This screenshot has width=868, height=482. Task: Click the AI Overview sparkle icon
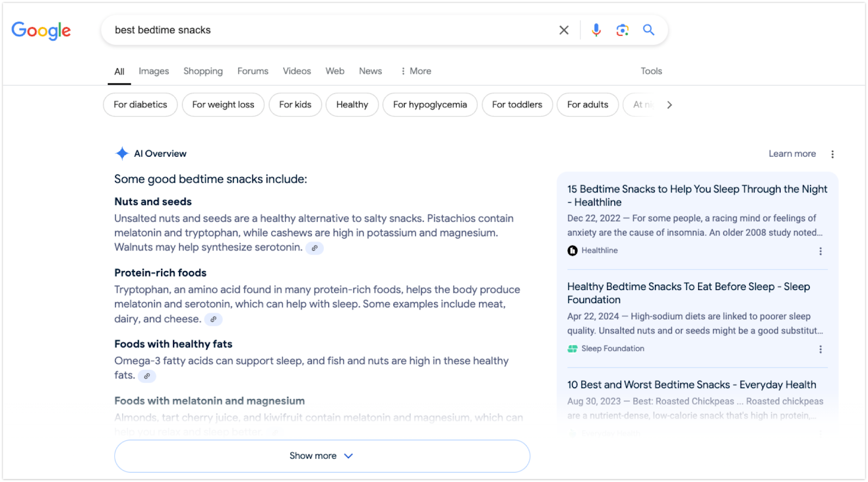pos(122,153)
